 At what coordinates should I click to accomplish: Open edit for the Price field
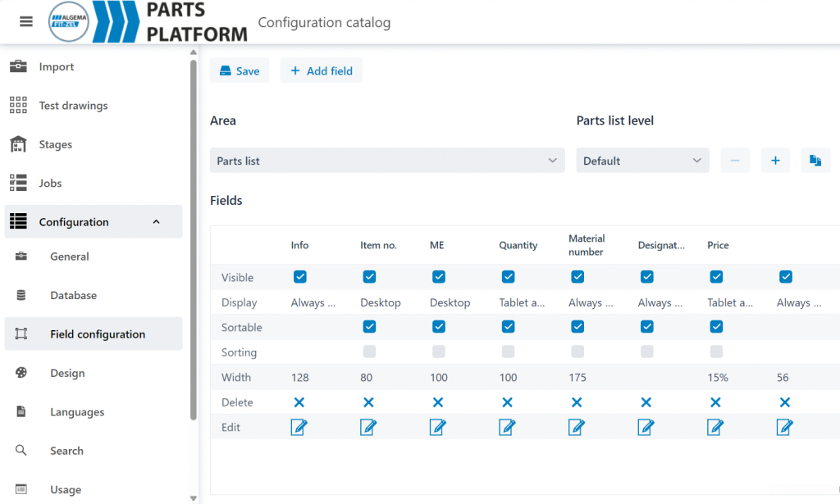click(x=716, y=427)
